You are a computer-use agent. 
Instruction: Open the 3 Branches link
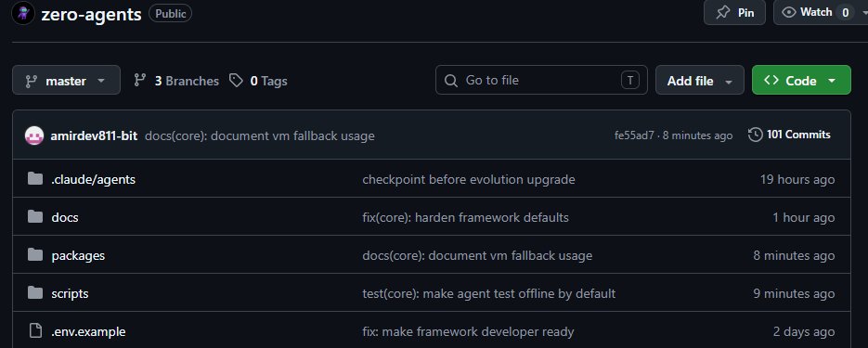176,81
